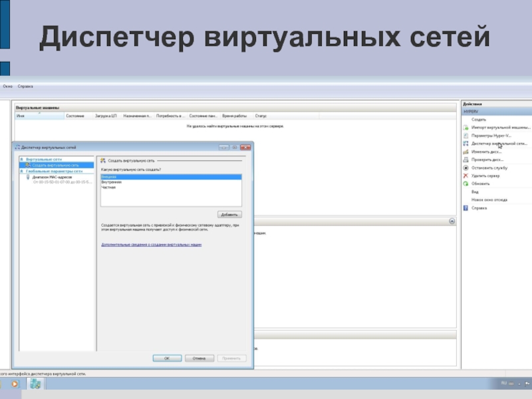Viewport: 532px width, 399px height.
Task: Click the Изменить диск icon
Action: click(466, 152)
